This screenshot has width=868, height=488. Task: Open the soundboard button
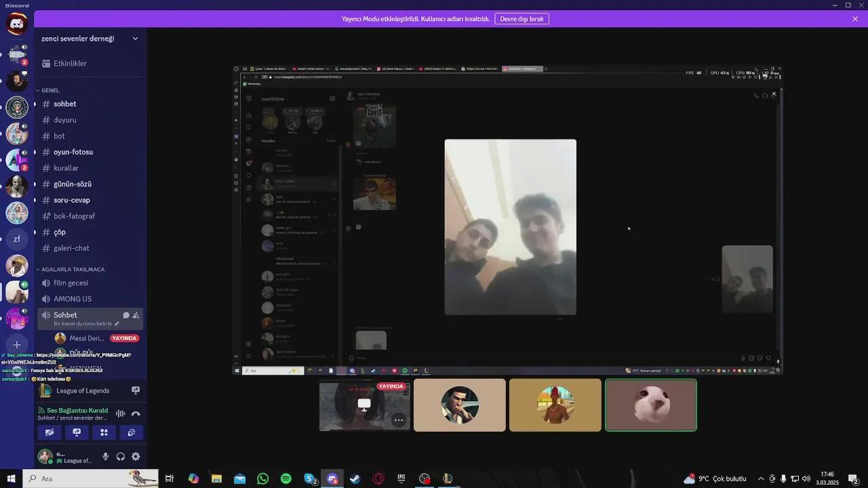(131, 432)
